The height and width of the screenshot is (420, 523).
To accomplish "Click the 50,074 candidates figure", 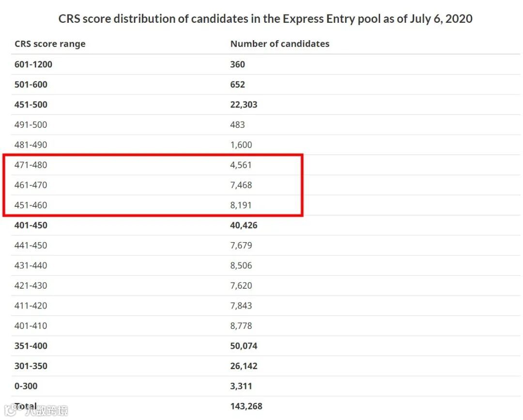I will (x=244, y=346).
